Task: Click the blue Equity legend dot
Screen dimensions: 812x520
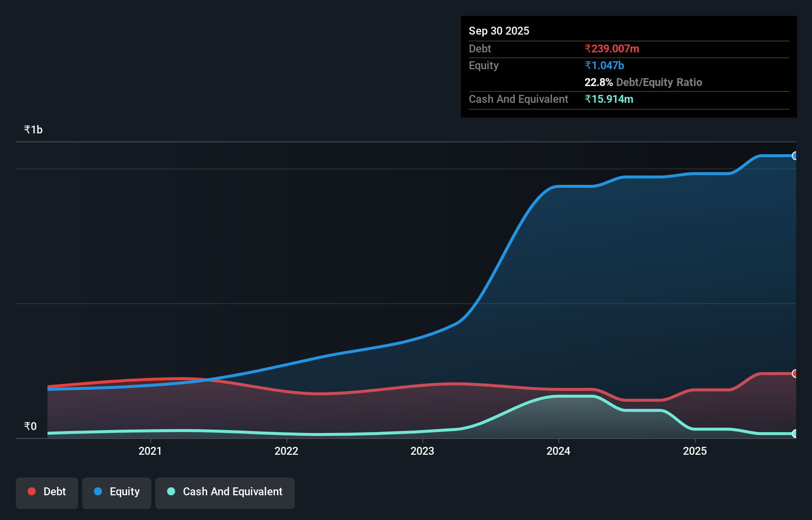Action: [x=97, y=491]
